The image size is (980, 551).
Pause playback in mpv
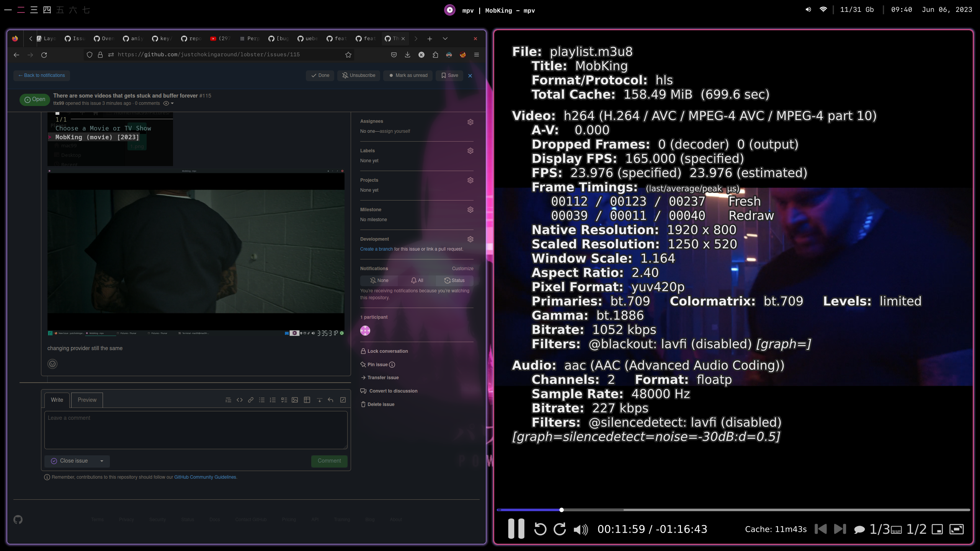click(x=516, y=529)
